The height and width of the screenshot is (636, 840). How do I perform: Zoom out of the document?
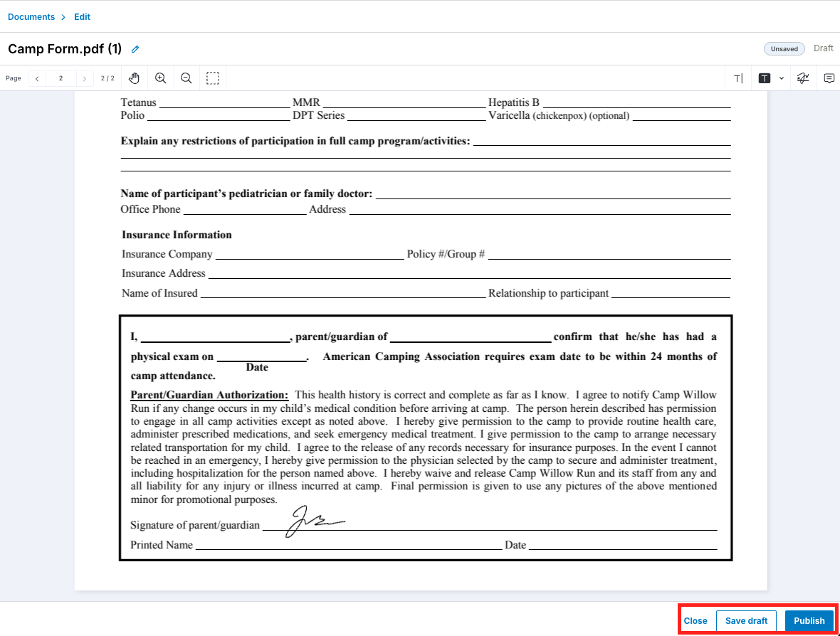[186, 78]
